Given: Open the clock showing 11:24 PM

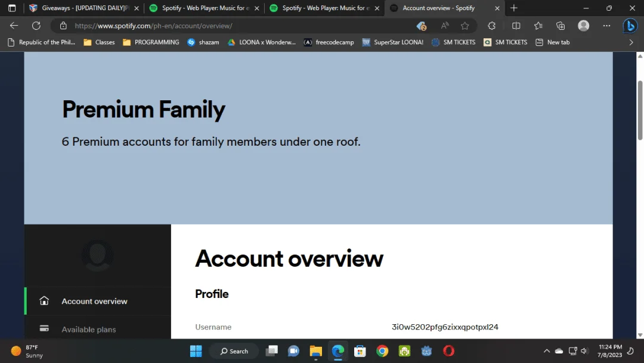Looking at the screenshot, I should [x=610, y=351].
